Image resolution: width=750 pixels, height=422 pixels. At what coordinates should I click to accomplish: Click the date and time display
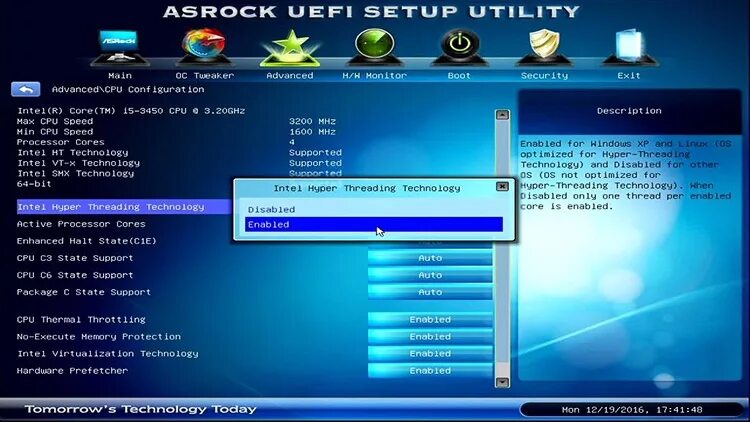[x=632, y=410]
